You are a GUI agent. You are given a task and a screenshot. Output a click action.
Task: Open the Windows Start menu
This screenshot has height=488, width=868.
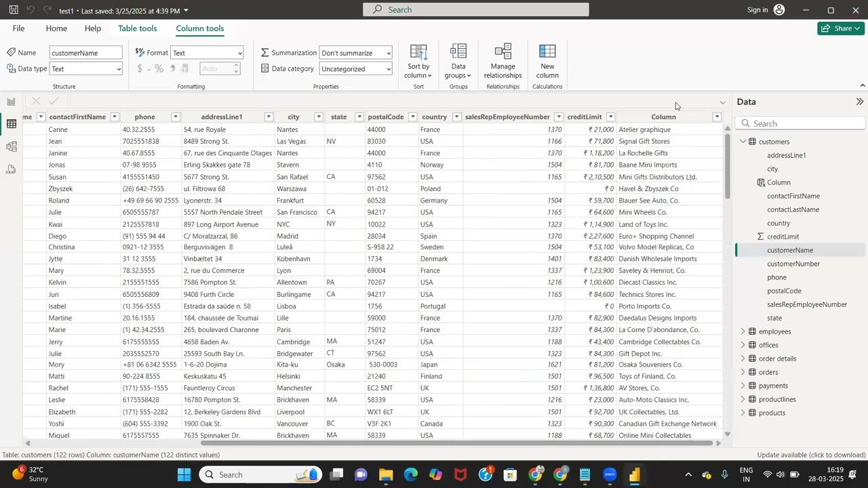pyautogui.click(x=184, y=474)
